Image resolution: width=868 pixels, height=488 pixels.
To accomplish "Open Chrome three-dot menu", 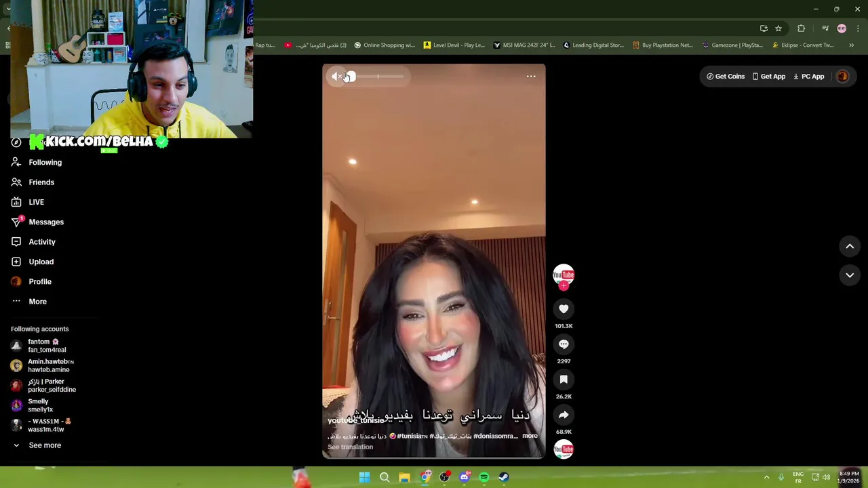I will 858,28.
